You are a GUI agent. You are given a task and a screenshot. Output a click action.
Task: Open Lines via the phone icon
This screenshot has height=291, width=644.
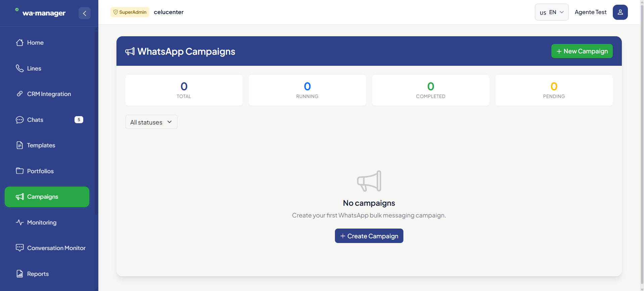(x=20, y=68)
